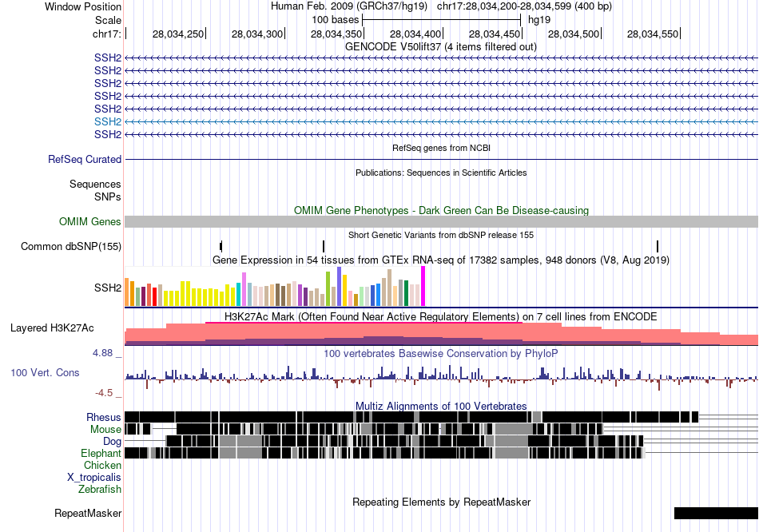Screen dimensions: 759x532
Task: Click the chr17: ruler label
Action: click(x=107, y=34)
